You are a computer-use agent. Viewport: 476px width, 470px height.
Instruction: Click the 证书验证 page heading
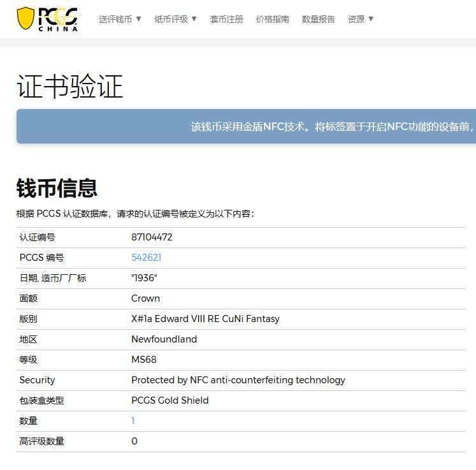[x=70, y=87]
